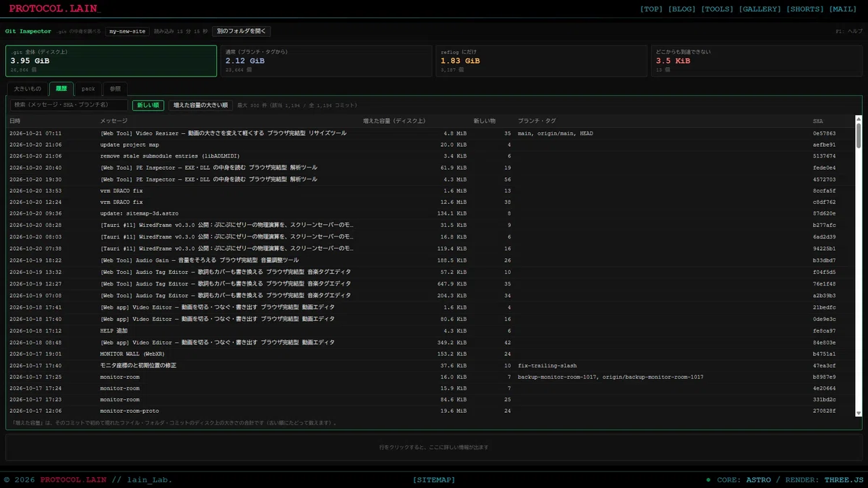Switch to the 履歴 tab
This screenshot has height=488, width=868.
click(x=61, y=88)
